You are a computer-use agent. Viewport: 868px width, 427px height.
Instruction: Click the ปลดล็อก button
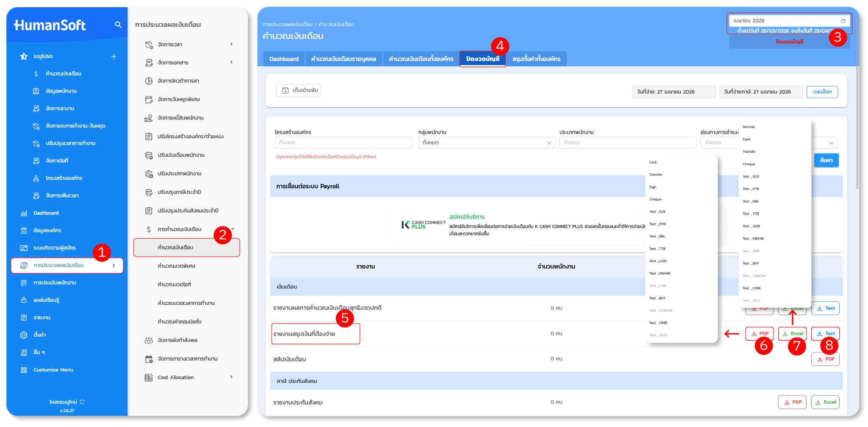coord(822,92)
